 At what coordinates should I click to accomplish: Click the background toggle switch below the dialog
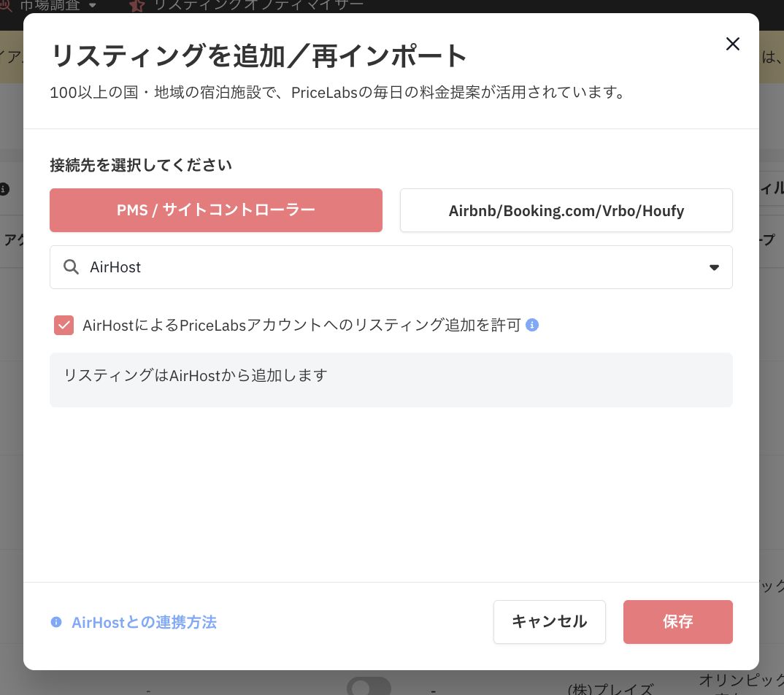369,686
